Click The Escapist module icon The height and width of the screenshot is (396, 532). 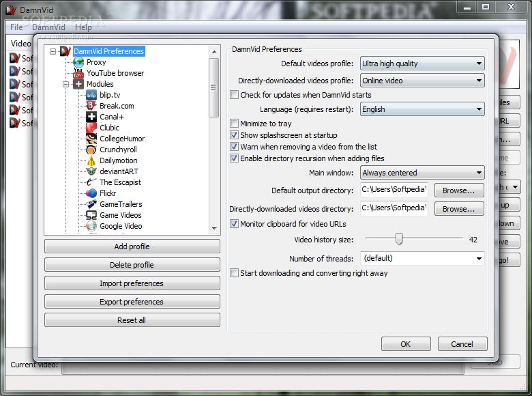coord(91,182)
